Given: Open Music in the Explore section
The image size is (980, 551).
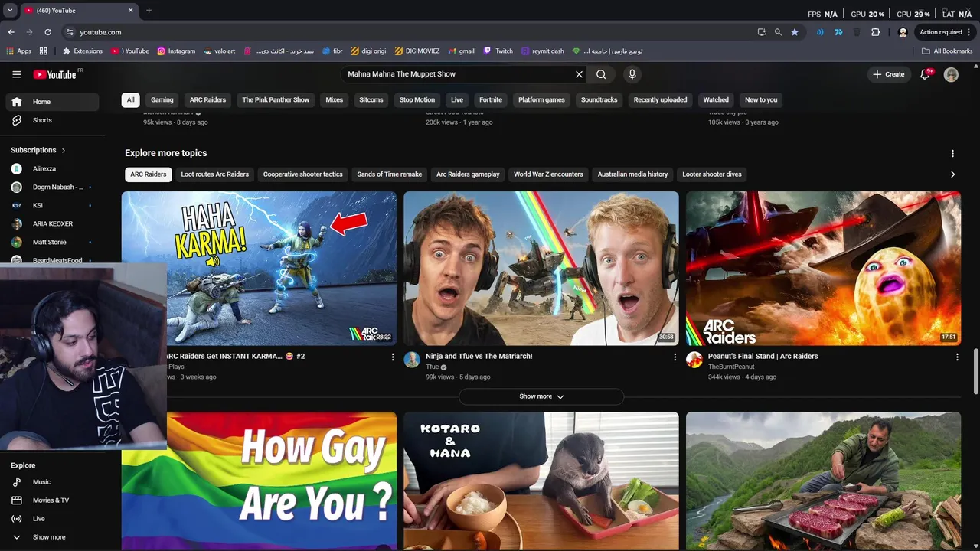Looking at the screenshot, I should [52, 482].
